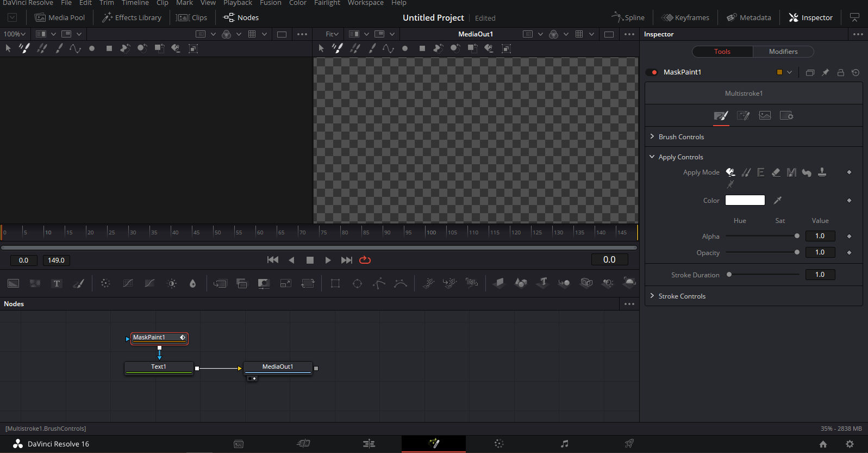868x453 pixels.
Task: Toggle Metadata panel
Action: click(749, 17)
